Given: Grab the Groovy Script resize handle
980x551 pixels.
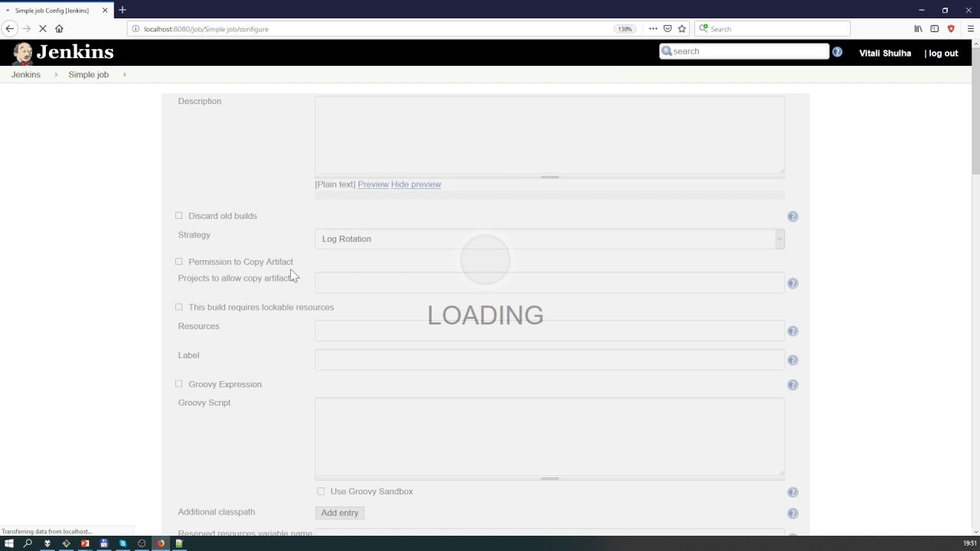Looking at the screenshot, I should [550, 478].
